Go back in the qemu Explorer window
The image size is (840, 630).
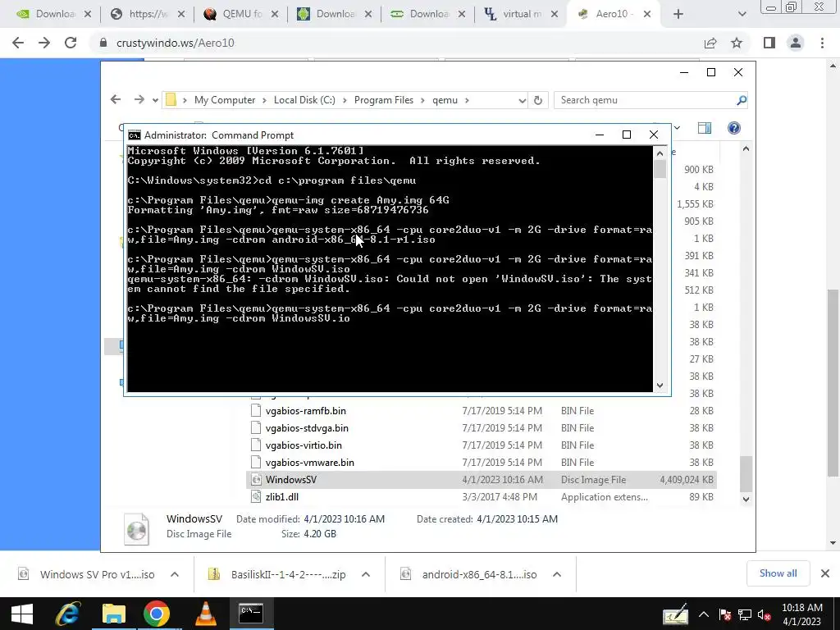(116, 99)
